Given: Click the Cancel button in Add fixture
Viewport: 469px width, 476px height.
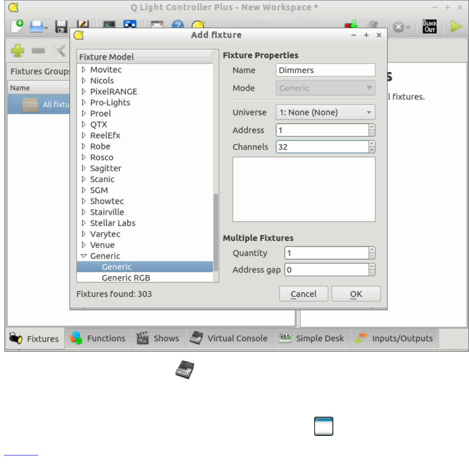Looking at the screenshot, I should [304, 294].
